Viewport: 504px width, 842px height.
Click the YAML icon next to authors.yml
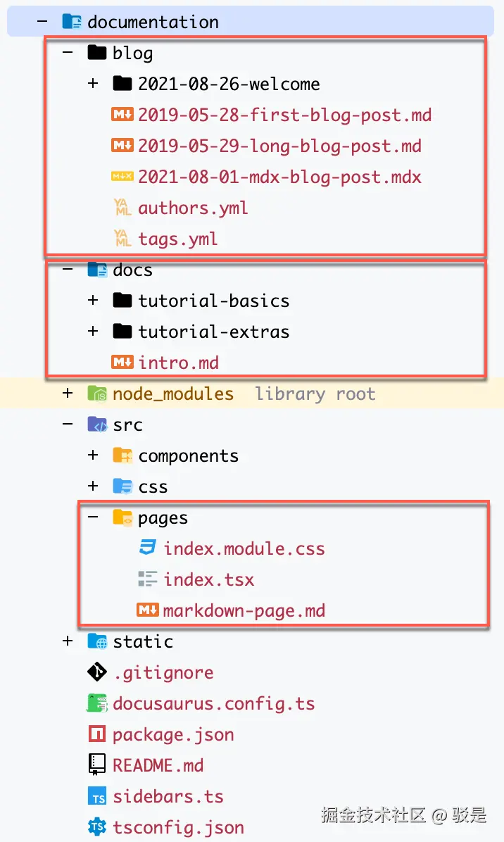[122, 208]
